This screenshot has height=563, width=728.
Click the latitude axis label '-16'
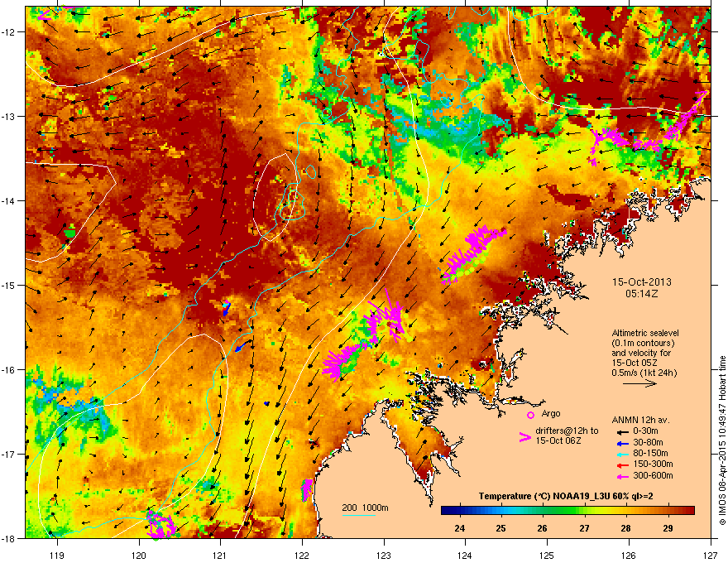pyautogui.click(x=8, y=370)
